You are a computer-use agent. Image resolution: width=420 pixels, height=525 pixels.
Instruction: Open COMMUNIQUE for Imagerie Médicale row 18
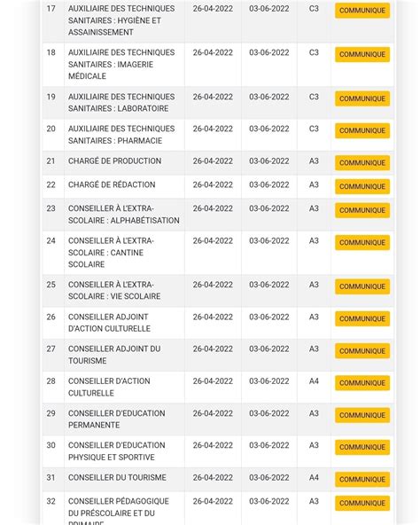362,54
